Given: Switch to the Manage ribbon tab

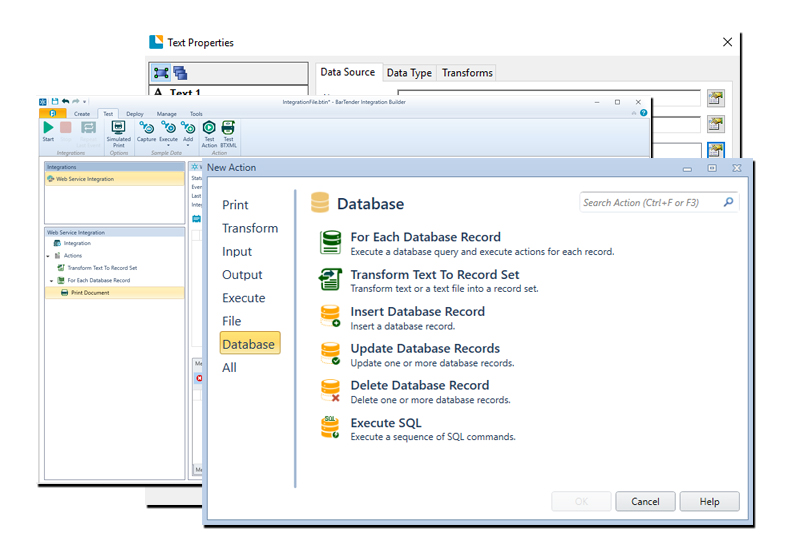Looking at the screenshot, I should [x=166, y=114].
